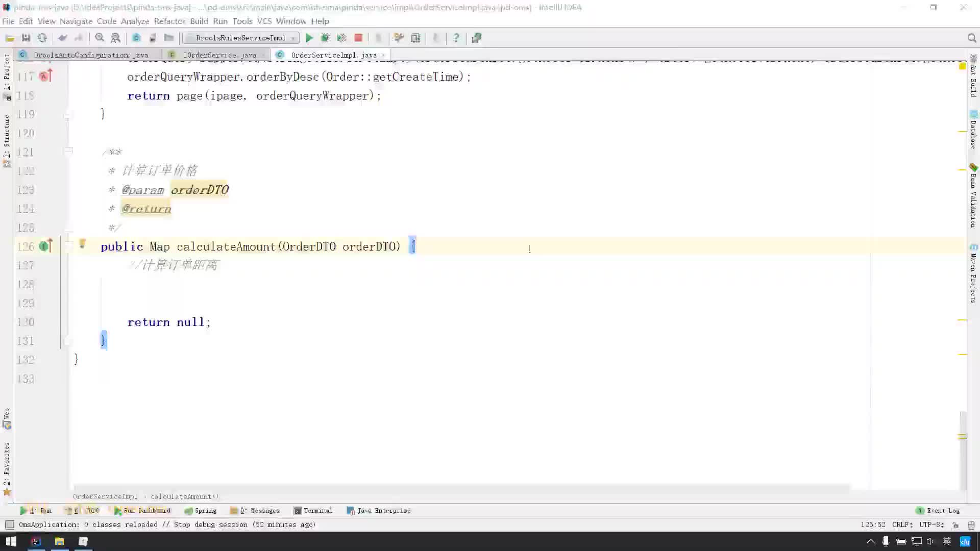Screen dimensions: 980x551
Task: Change file encoding via UTF-8 selector
Action: point(932,524)
